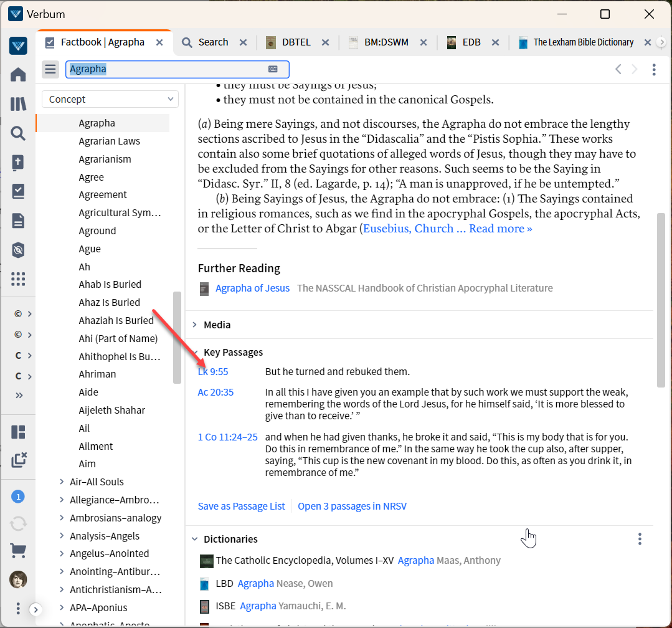
Task: Open the Library books icon
Action: click(18, 104)
